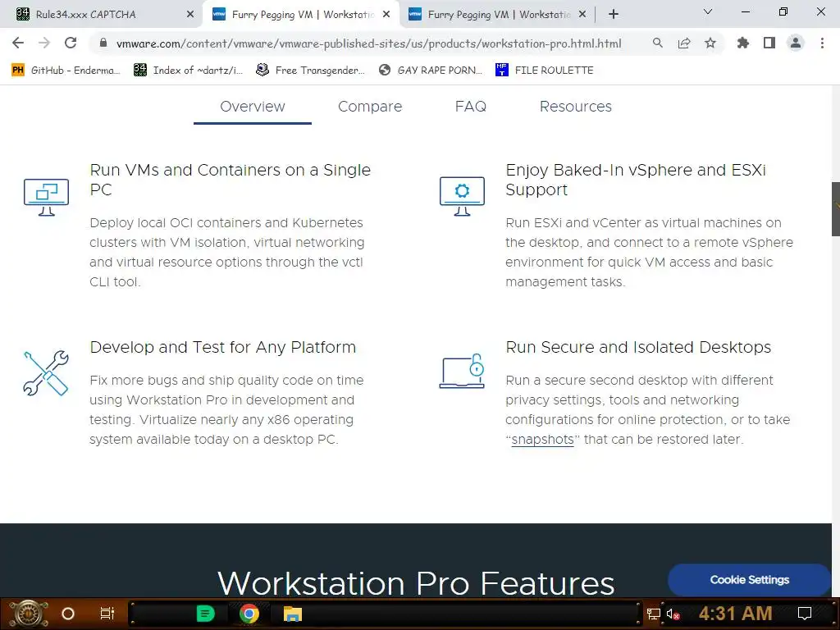Open the Chrome three-dot menu
Image resolution: width=840 pixels, height=630 pixels.
[822, 43]
